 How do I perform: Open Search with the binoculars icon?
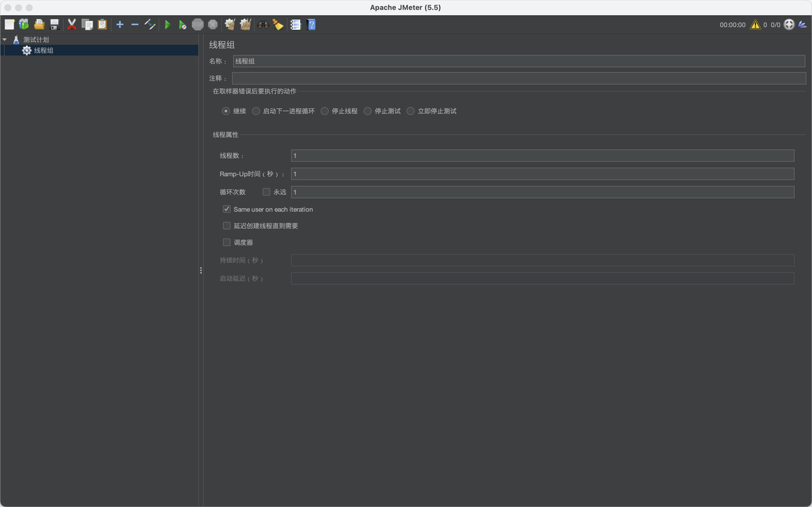[263, 25]
